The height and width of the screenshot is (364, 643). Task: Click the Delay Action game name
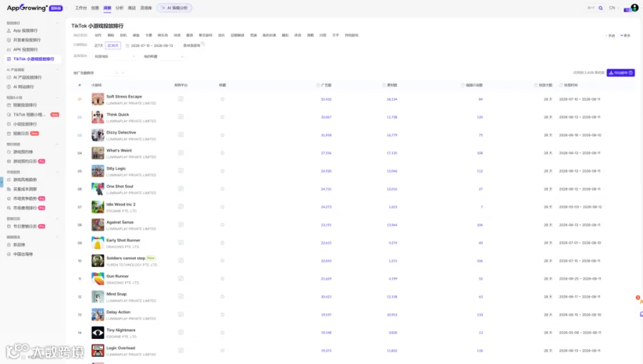tap(118, 312)
